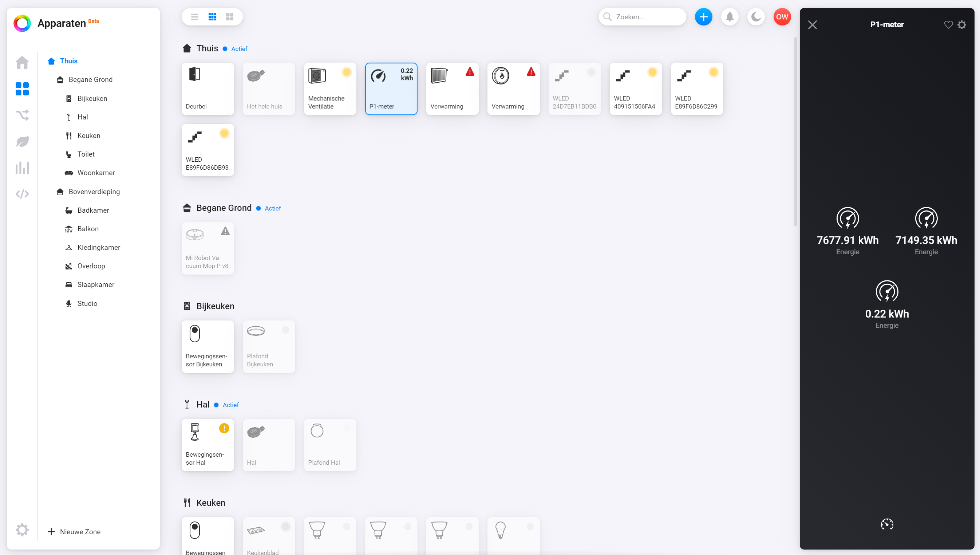Select Begane Grond zone in tree
The width and height of the screenshot is (980, 555).
90,79
